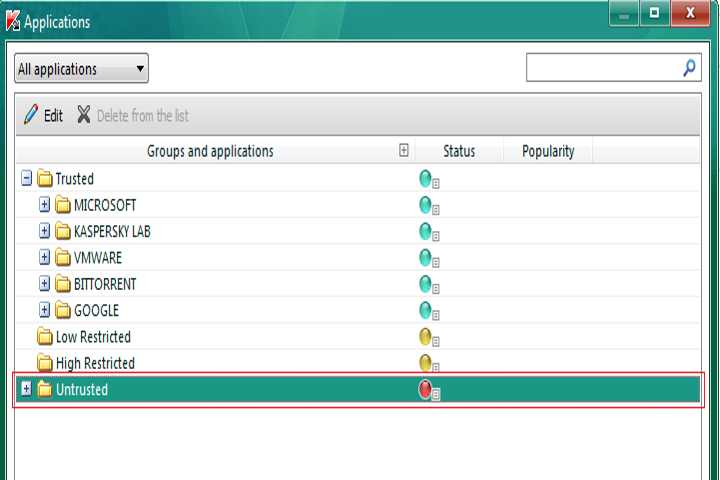The height and width of the screenshot is (480, 720).
Task: Click GOOGLE status icon
Action: click(429, 311)
